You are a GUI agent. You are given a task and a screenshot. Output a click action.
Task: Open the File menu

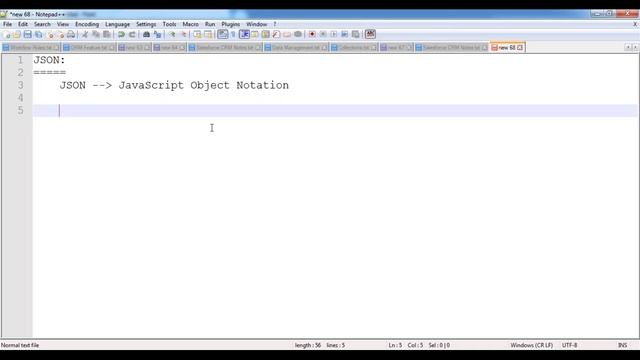point(7,24)
